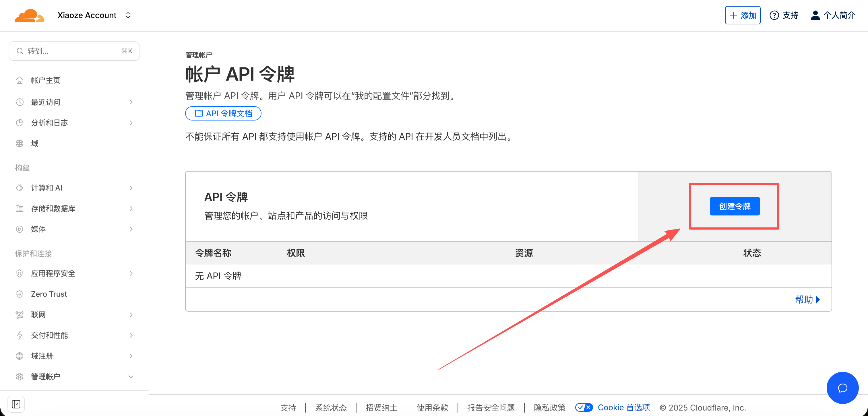
Task: Collapse the sidebar using bottom-left icon
Action: pyautogui.click(x=16, y=404)
